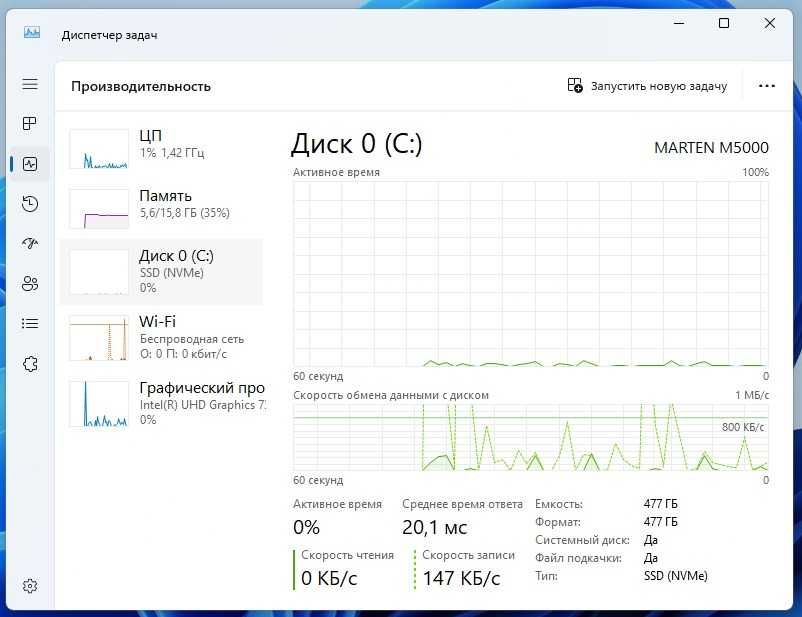Click the SSD (NVMe) type value in details

(x=676, y=576)
